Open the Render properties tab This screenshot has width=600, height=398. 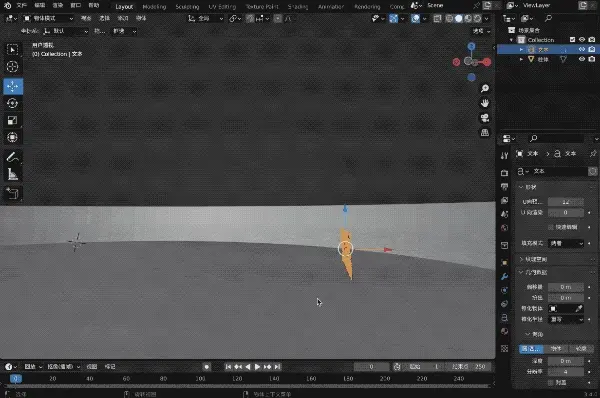click(x=504, y=173)
